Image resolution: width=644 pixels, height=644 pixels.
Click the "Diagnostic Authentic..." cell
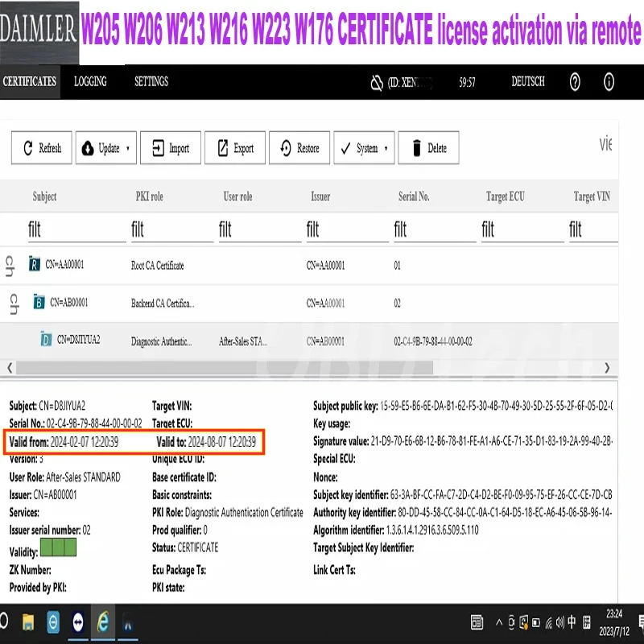[162, 341]
